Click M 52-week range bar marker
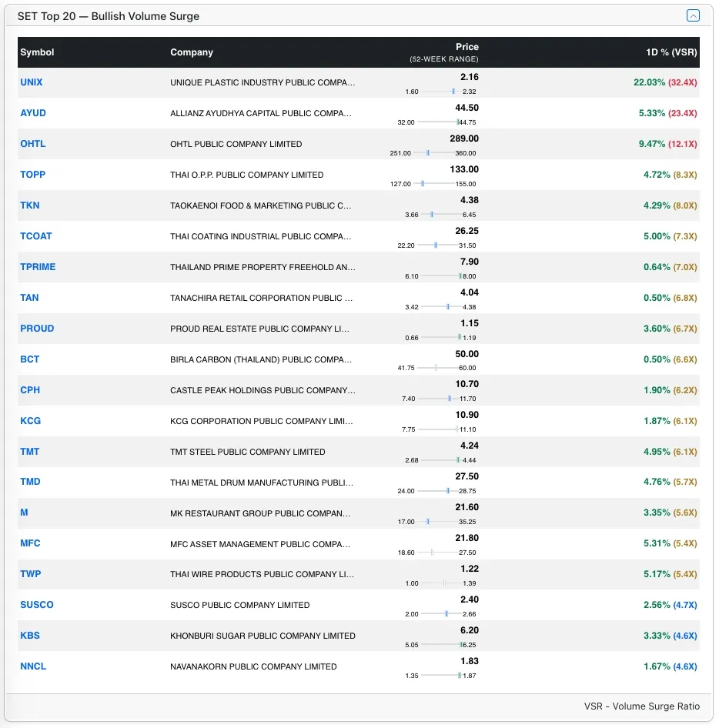The image size is (719, 728). 428,522
